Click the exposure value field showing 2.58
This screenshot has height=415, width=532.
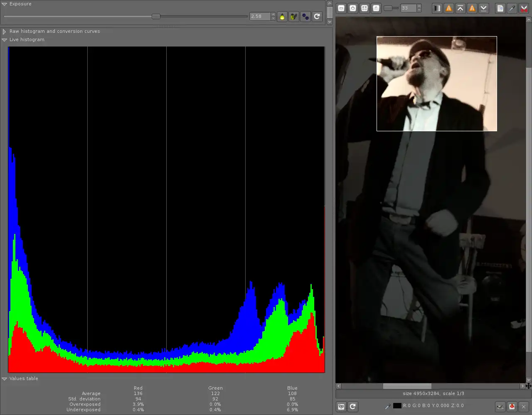pos(260,17)
